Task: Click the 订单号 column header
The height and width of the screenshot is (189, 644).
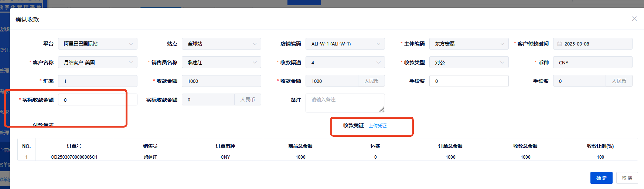Action: (x=74, y=146)
